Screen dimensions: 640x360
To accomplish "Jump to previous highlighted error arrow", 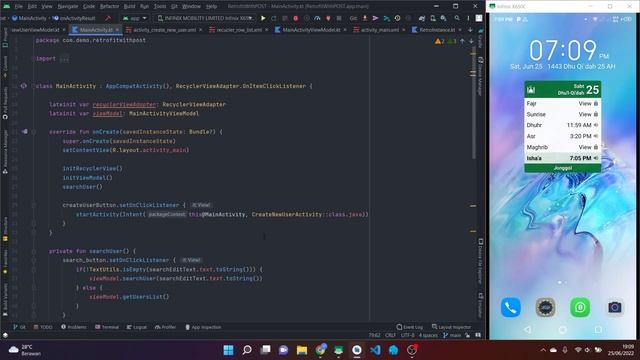I will 462,41.
